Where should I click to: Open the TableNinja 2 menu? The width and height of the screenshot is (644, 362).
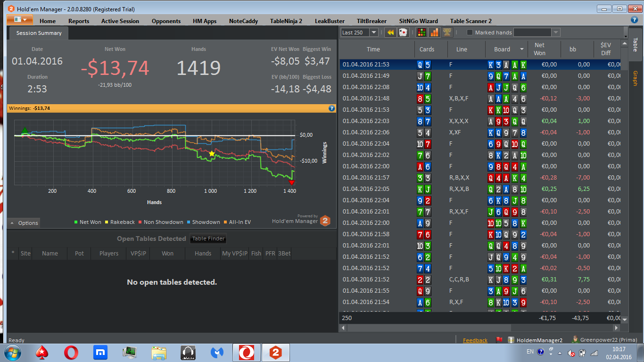(286, 21)
